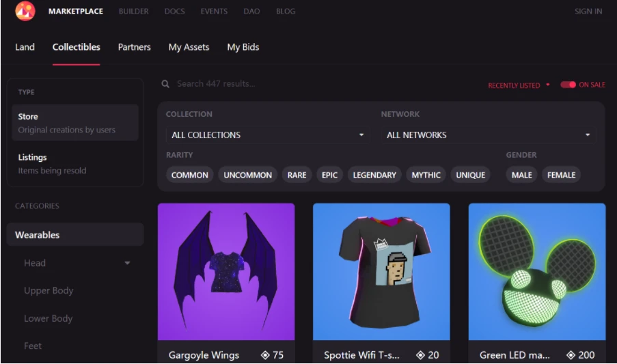Toggle the LEGENDARY rarity filter

(x=374, y=175)
